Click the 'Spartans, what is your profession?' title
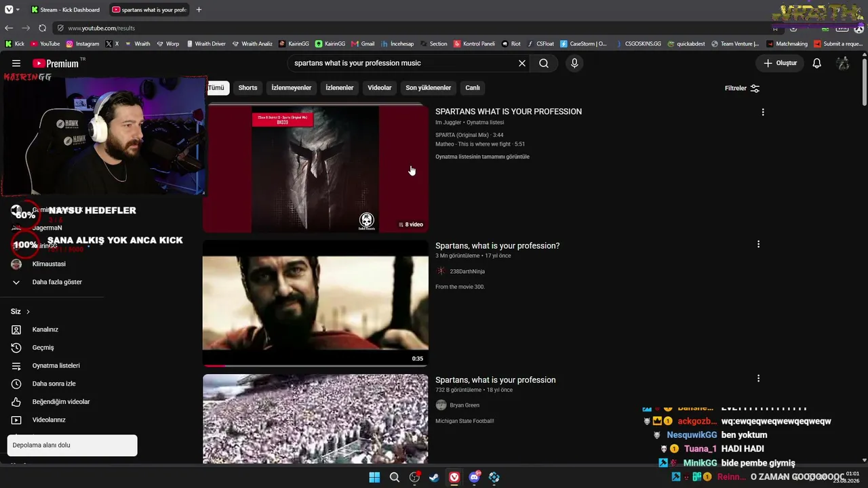 497,245
